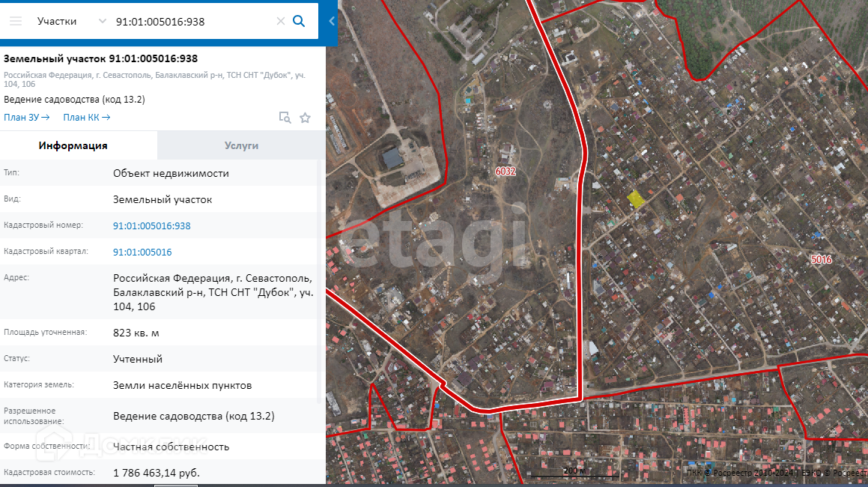
Task: Clear the search field with X
Action: (281, 21)
